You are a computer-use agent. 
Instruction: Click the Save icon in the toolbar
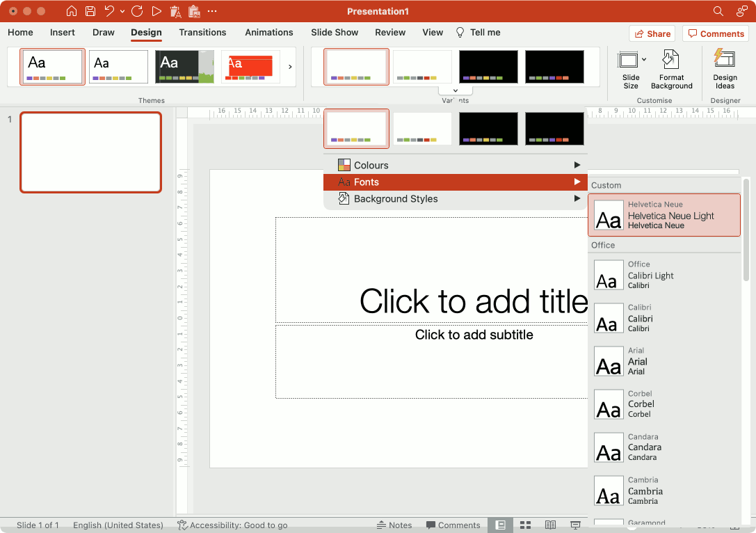coord(90,11)
